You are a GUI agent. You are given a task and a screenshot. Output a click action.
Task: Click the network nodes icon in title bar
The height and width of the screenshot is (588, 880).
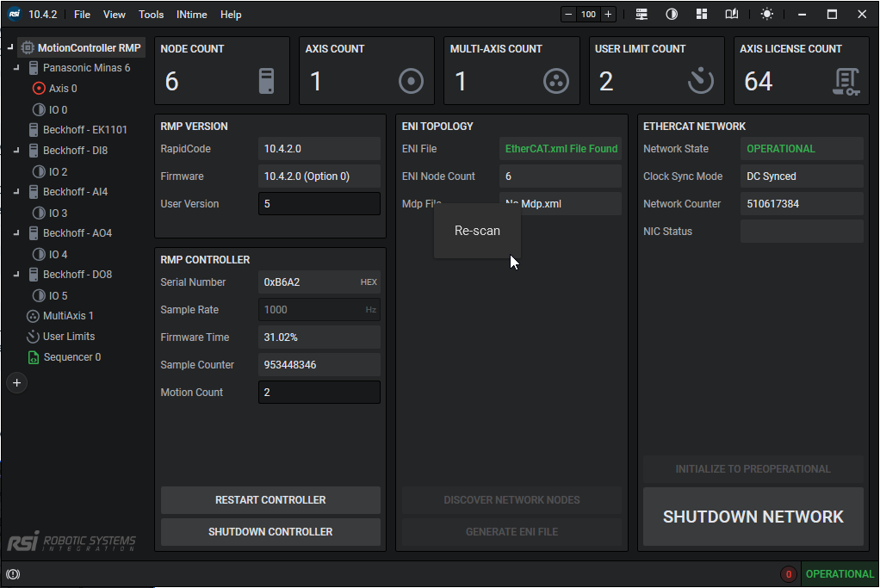tap(641, 15)
